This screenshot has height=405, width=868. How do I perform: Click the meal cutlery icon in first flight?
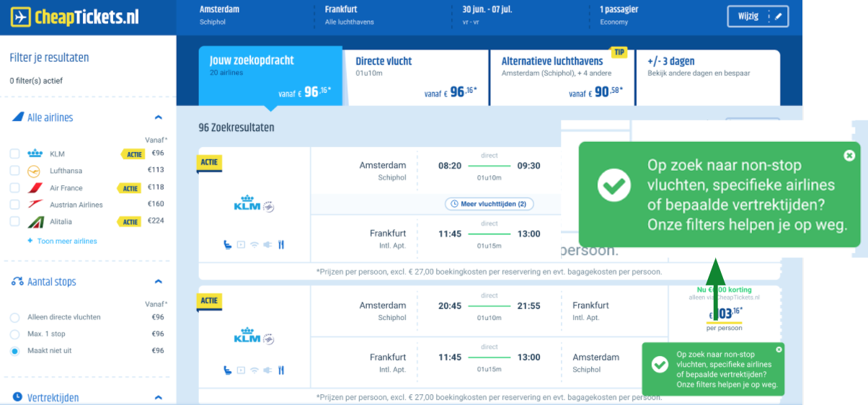click(281, 245)
